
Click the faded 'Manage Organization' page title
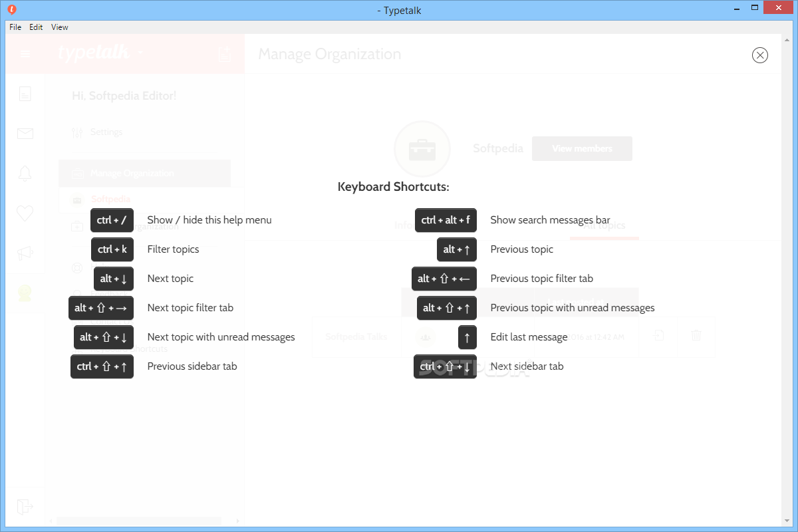tap(330, 55)
